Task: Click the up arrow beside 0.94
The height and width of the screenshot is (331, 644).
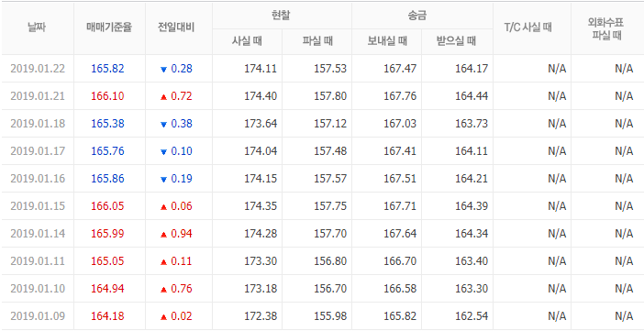Action: pos(163,235)
